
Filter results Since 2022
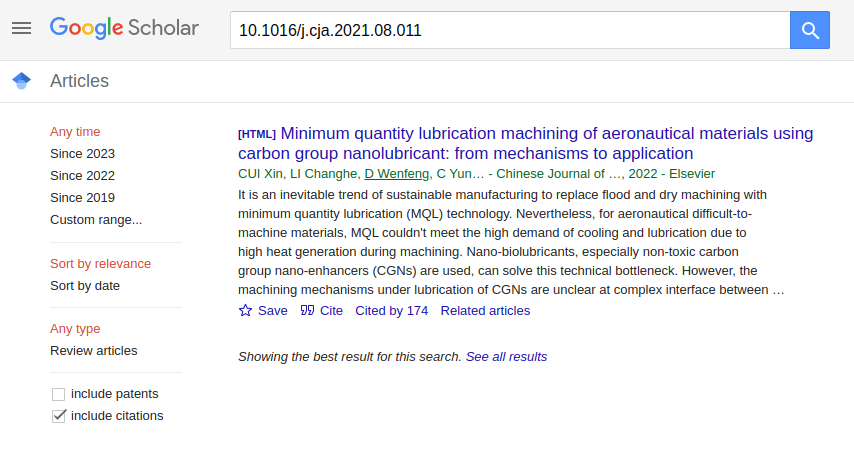(82, 175)
